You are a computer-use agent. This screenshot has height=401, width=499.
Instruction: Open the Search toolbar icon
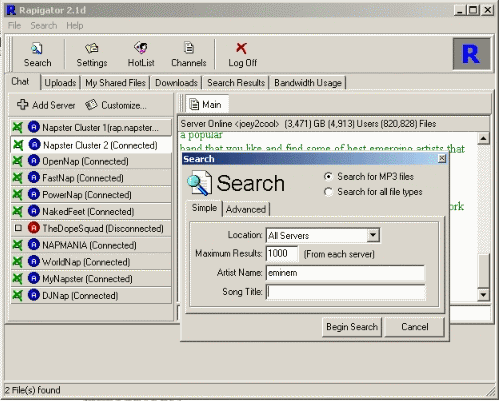pos(37,49)
